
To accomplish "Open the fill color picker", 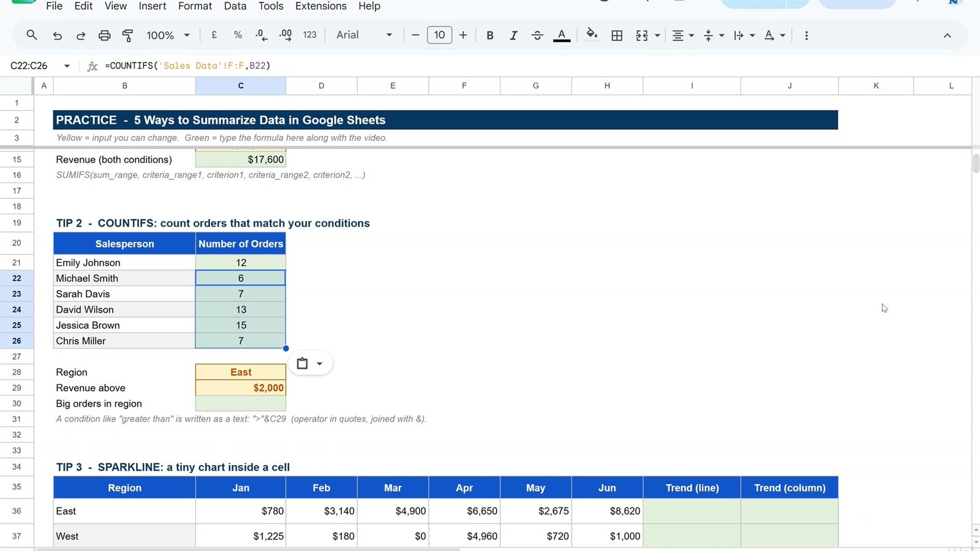I will [592, 34].
